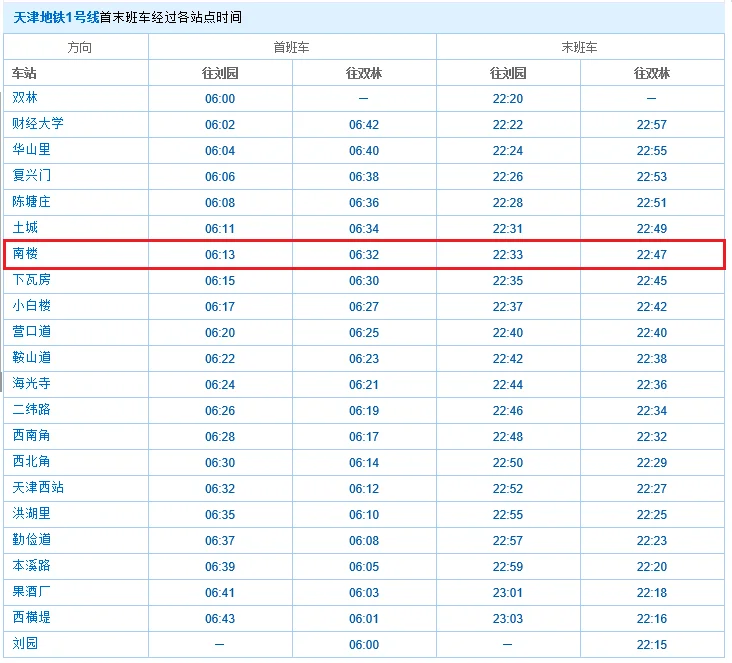Open the 陈塘庄 station link

31,202
